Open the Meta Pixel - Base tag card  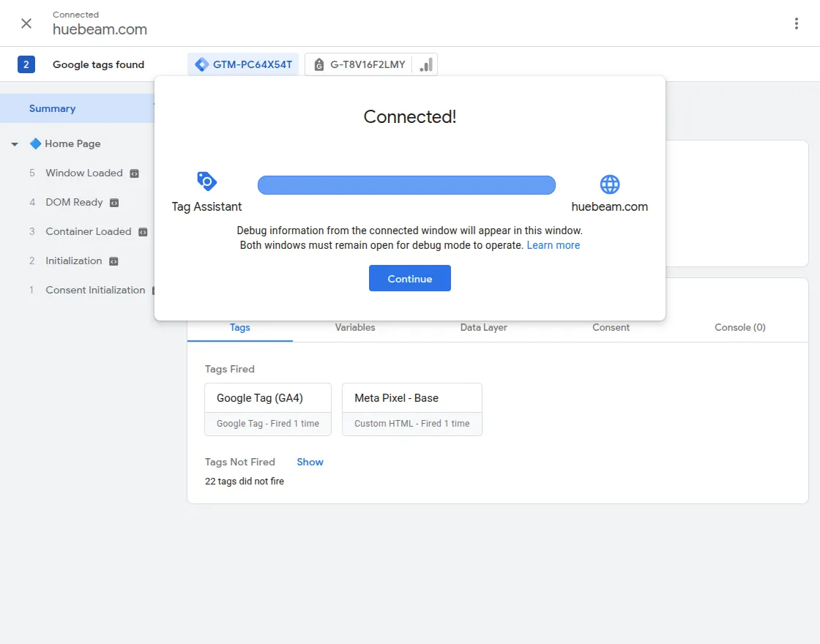(412, 409)
